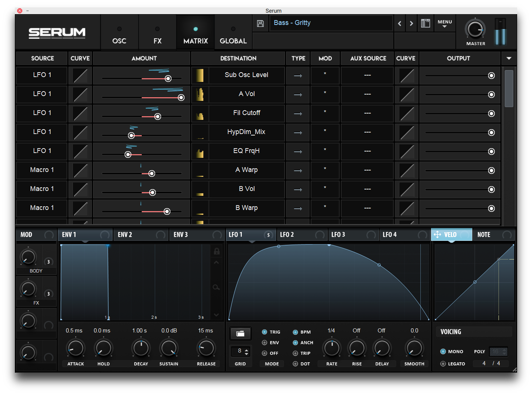Click the BODY macro knob

[x=28, y=257]
